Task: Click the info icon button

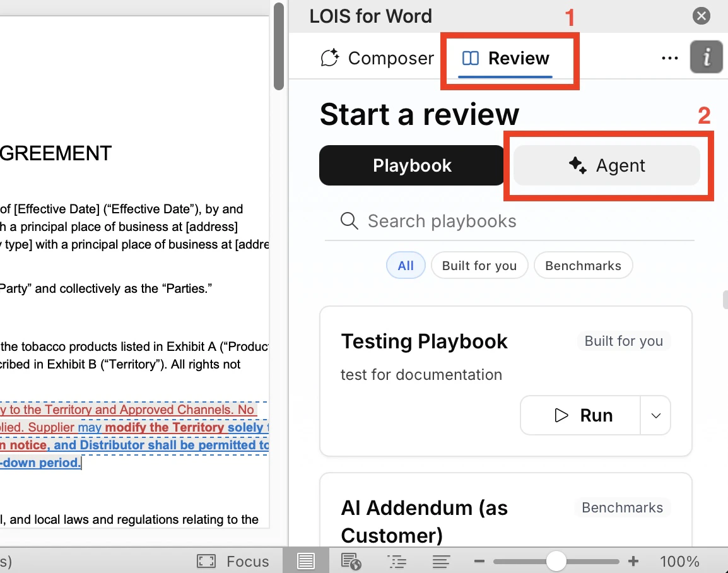Action: tap(706, 57)
